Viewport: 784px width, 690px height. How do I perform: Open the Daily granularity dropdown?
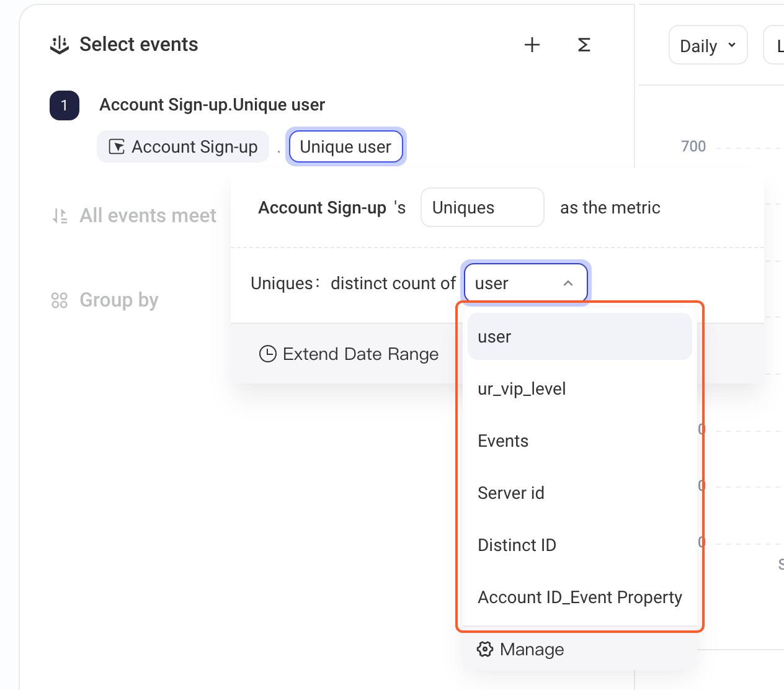(708, 45)
